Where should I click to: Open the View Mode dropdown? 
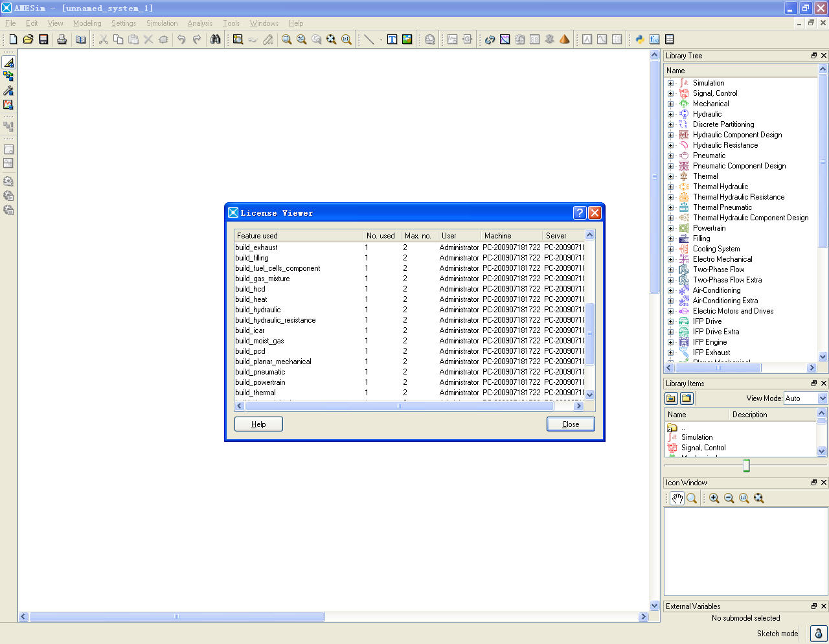tap(806, 398)
